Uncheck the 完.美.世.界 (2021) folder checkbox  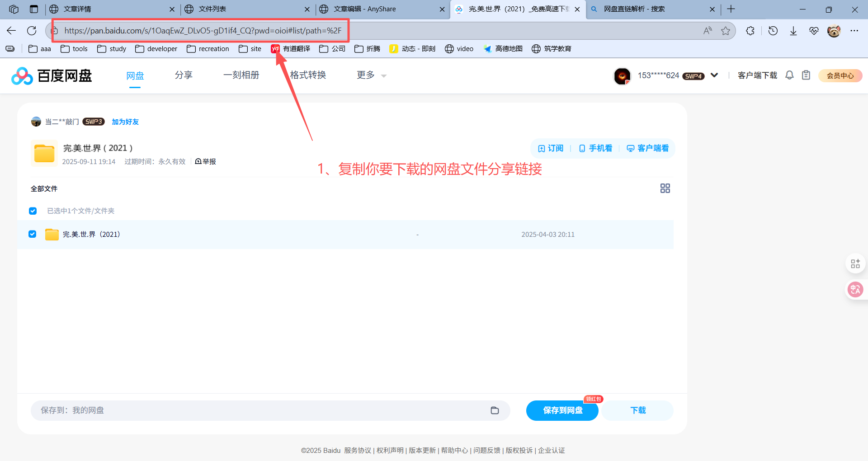click(x=33, y=234)
